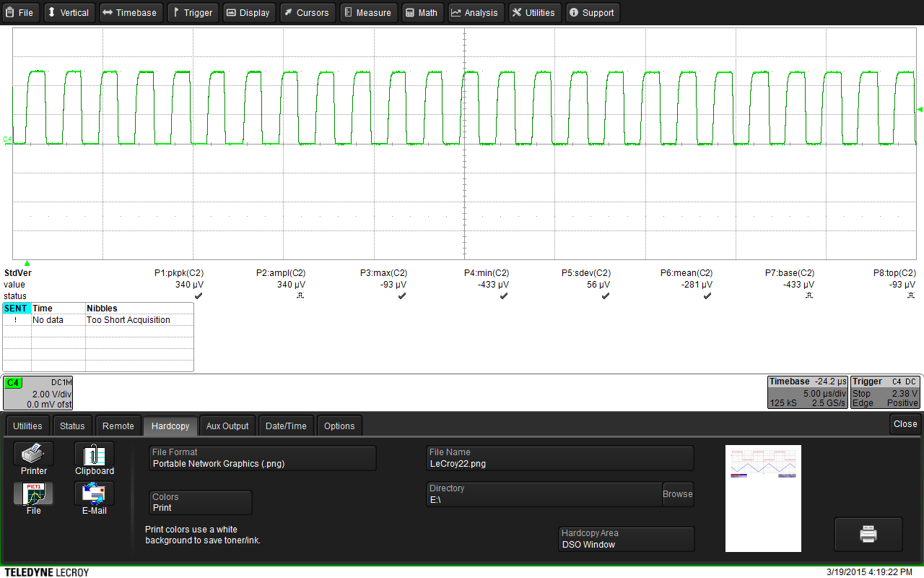
Task: Click the P5:sdev(C2) measurement
Action: point(586,273)
